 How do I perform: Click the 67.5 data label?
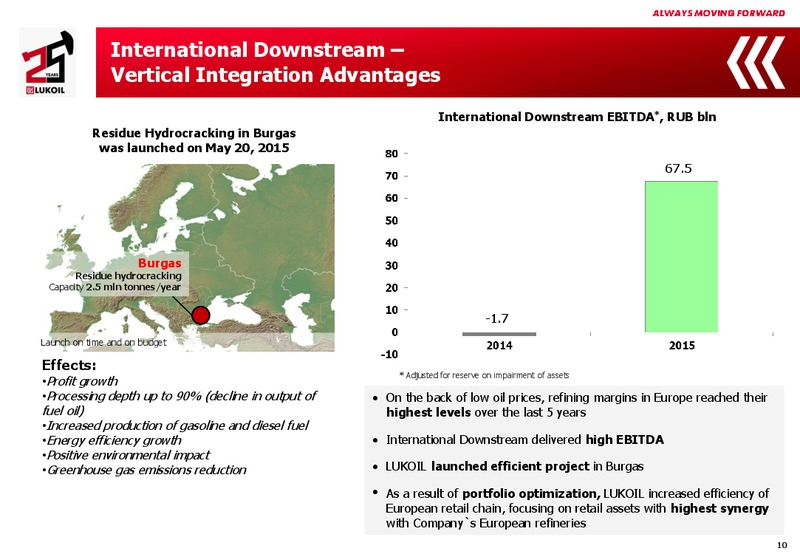point(678,169)
